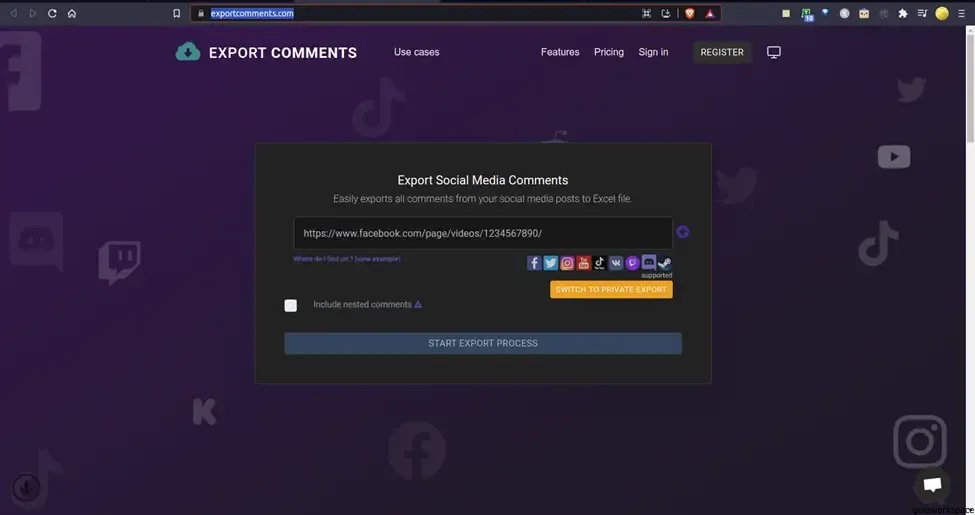This screenshot has height=515, width=975.
Task: Open the chat bubble widget
Action: tap(932, 485)
